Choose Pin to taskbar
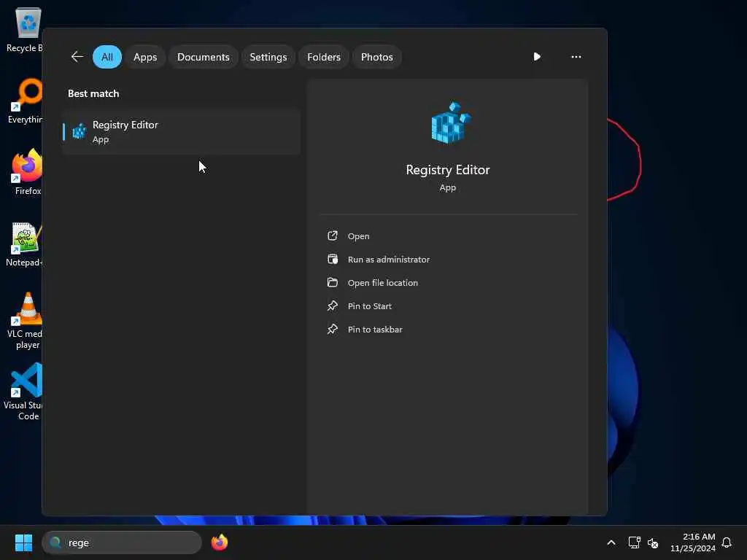The height and width of the screenshot is (560, 747). (375, 330)
